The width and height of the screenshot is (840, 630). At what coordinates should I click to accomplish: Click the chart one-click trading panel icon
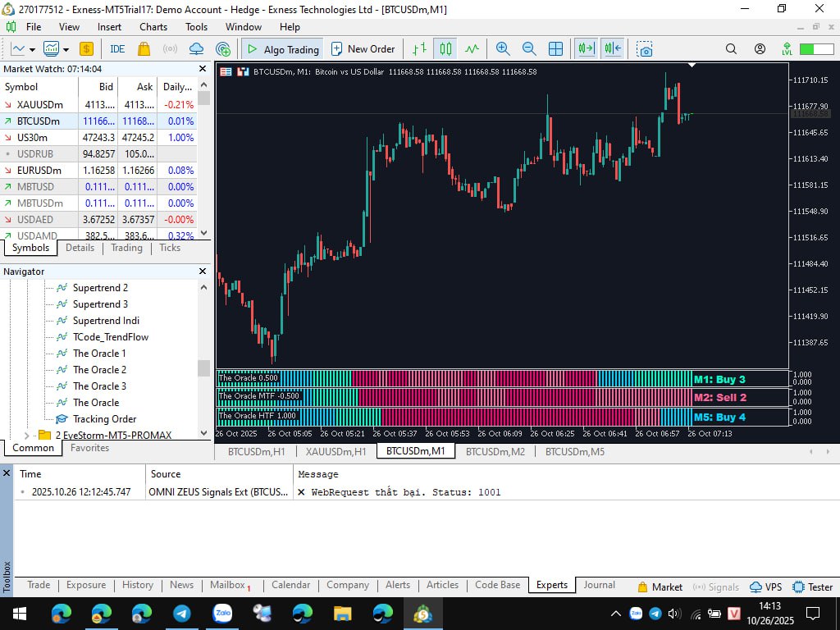[226, 71]
